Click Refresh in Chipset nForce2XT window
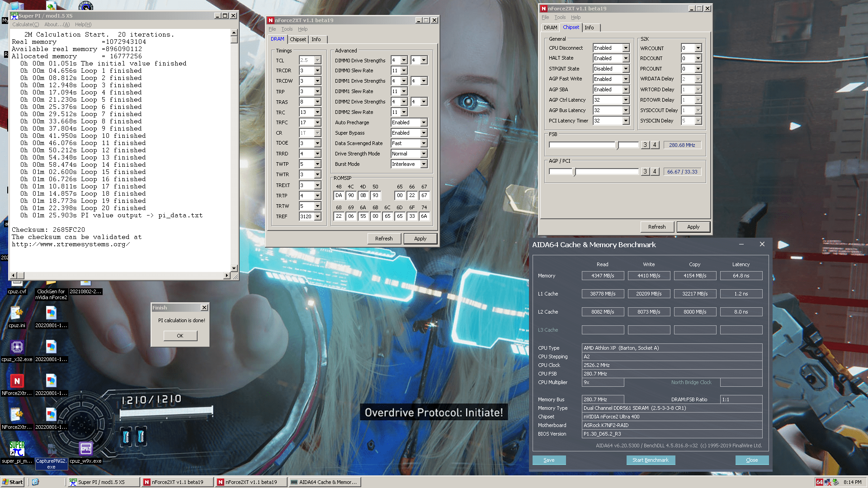The width and height of the screenshot is (868, 488). [x=657, y=227]
